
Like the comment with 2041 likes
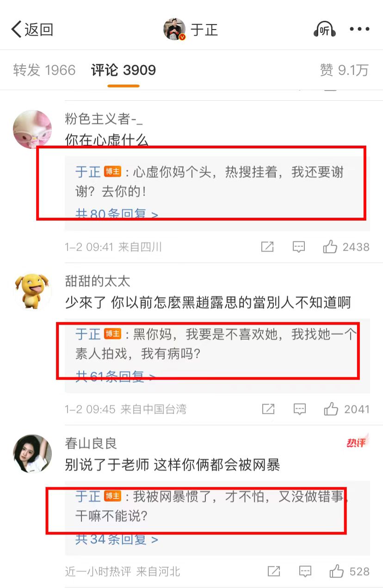point(346,409)
